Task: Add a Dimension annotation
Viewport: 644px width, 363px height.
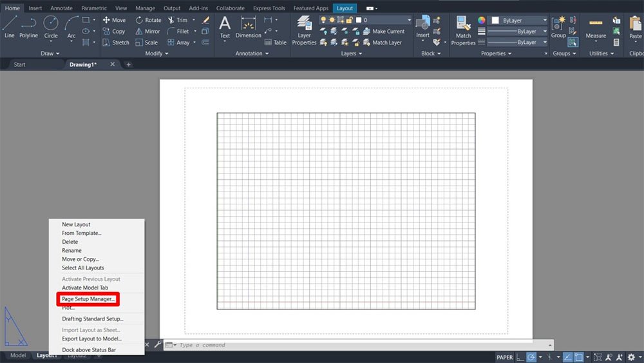Action: (x=248, y=27)
